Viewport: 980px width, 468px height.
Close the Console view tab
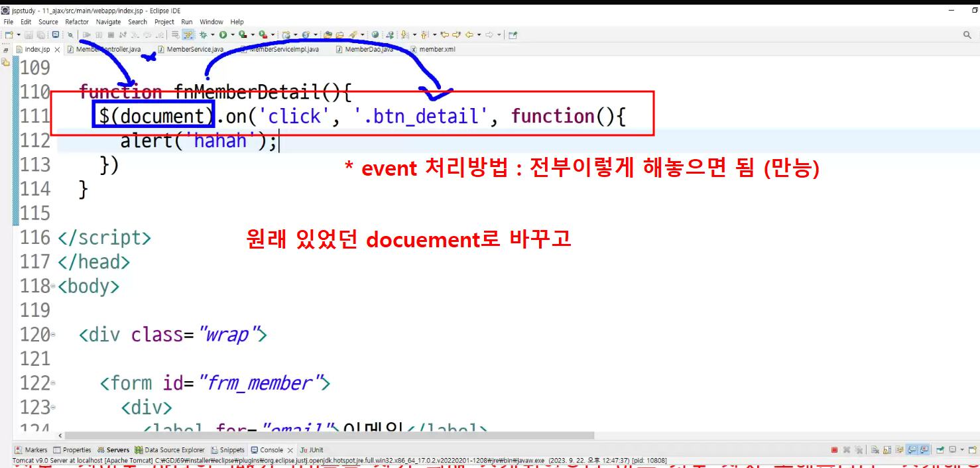coord(290,450)
